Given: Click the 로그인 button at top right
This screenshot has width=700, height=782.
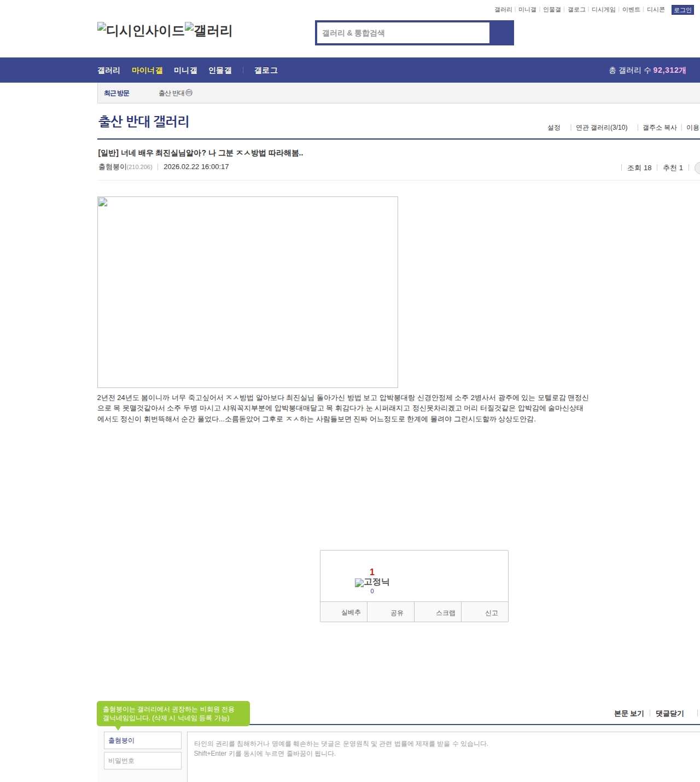Looking at the screenshot, I should pos(682,10).
